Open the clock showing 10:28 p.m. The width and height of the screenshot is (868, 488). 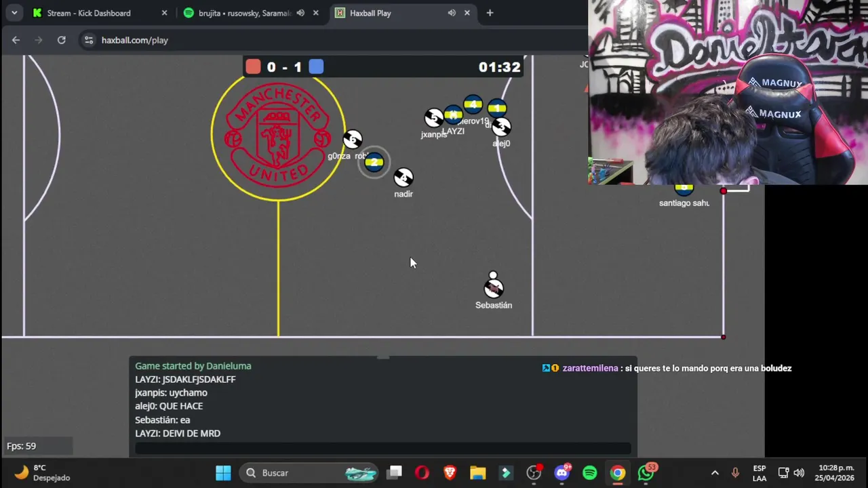[x=836, y=473]
